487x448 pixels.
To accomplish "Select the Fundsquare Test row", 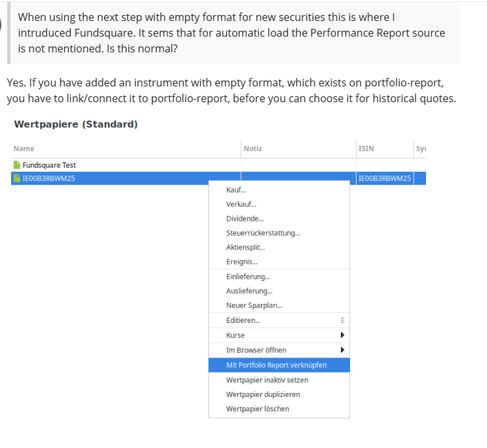I will pyautogui.click(x=218, y=165).
